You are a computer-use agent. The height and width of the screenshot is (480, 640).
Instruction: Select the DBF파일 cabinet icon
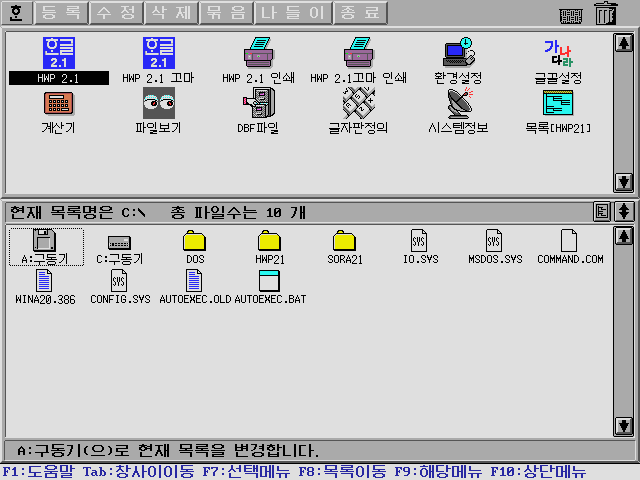(x=258, y=103)
